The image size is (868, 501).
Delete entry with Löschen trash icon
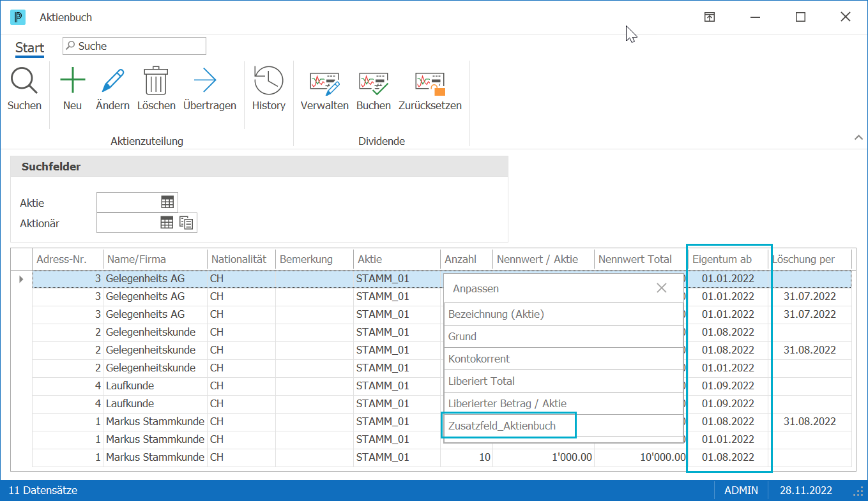(156, 82)
